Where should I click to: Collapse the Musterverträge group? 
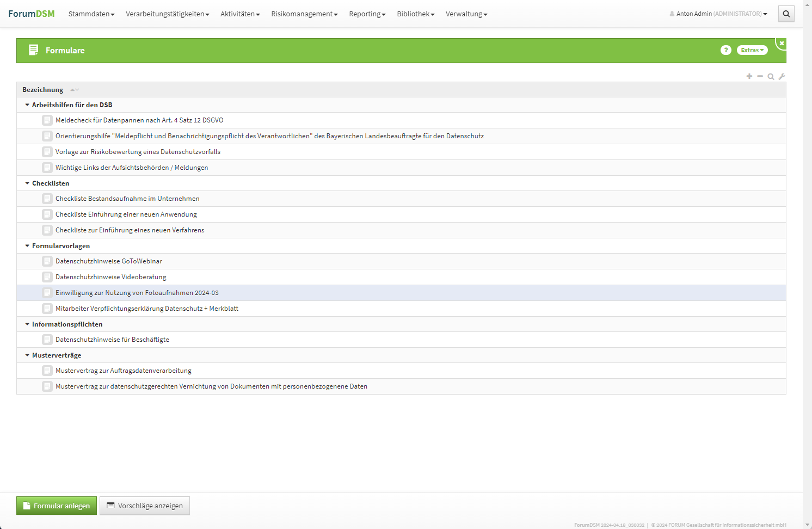tap(27, 355)
